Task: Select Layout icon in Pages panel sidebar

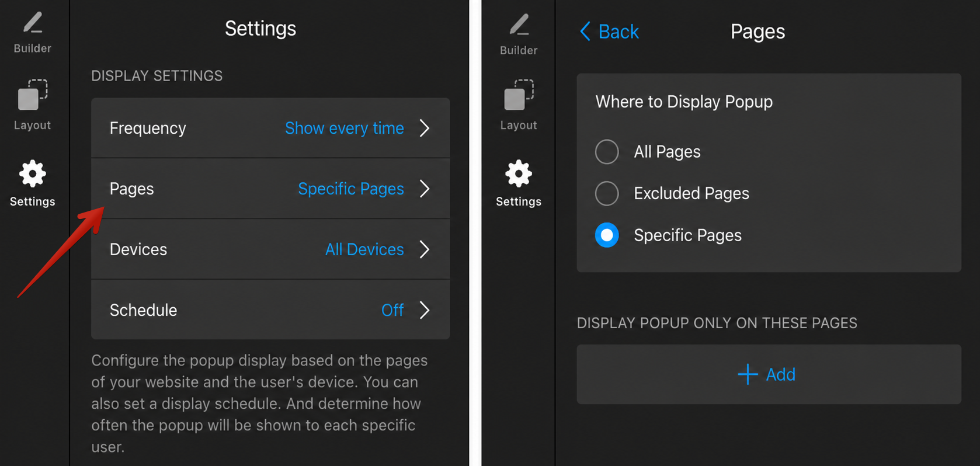Action: [519, 95]
